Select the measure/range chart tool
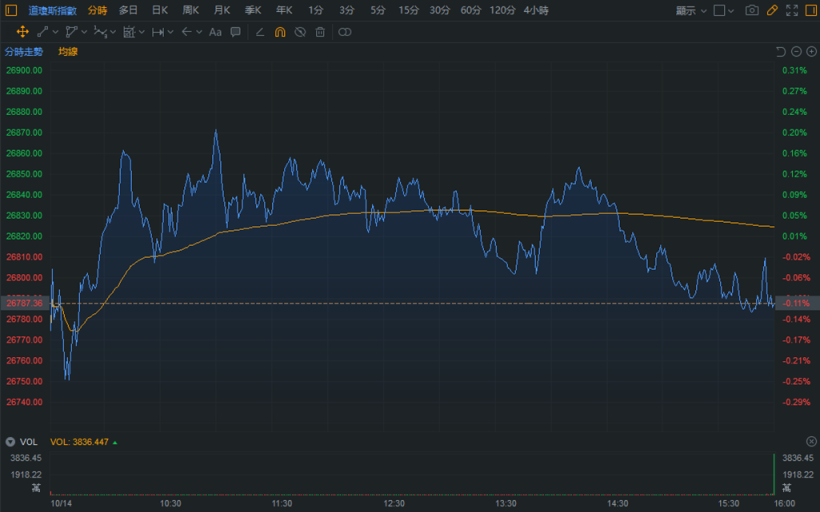Image resolution: width=820 pixels, height=512 pixels. [129, 32]
